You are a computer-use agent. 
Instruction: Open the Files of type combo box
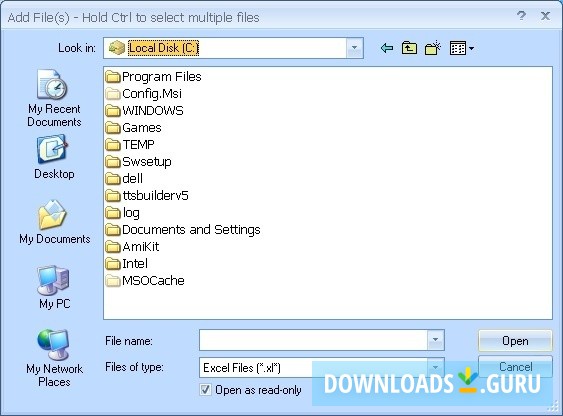click(322, 367)
